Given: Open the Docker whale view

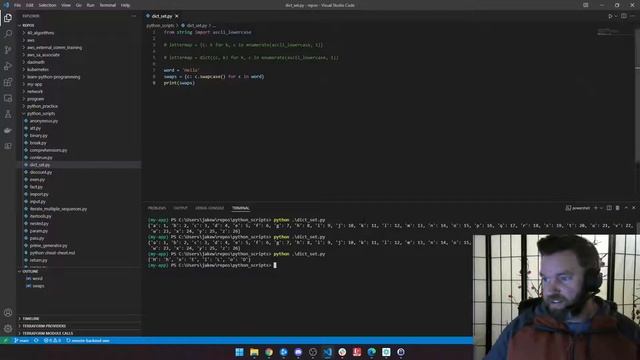Looking at the screenshot, I should [x=8, y=131].
